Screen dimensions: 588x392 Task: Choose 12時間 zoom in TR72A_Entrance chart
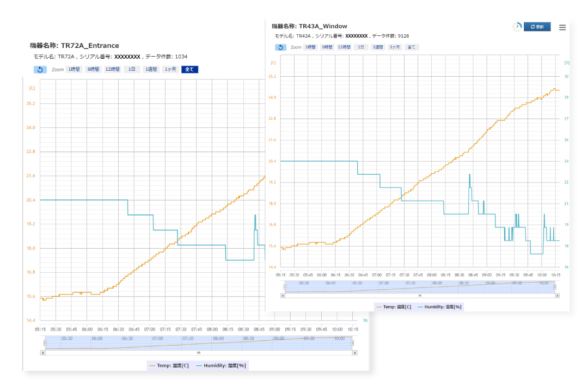click(x=112, y=70)
